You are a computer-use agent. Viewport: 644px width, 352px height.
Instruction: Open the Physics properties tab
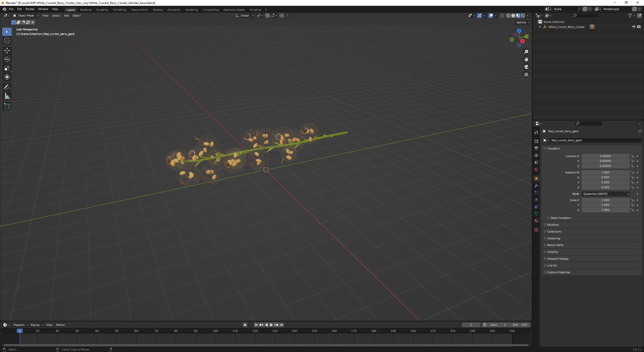tap(536, 200)
